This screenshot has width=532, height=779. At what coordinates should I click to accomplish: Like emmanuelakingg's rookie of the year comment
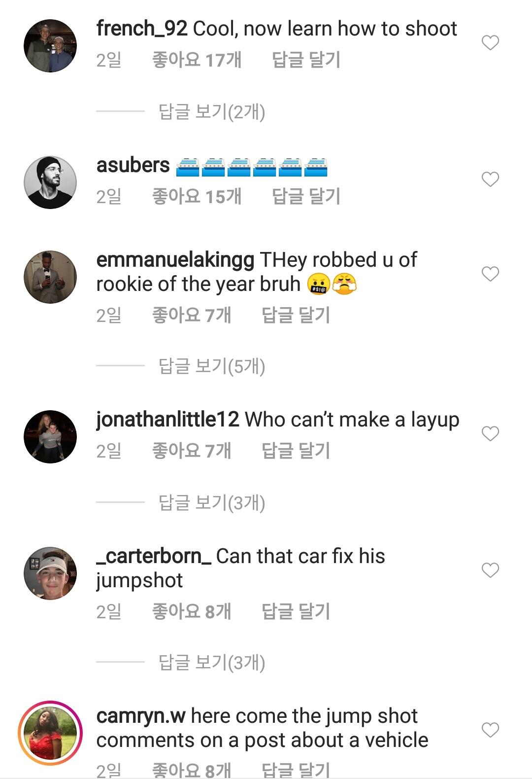(x=490, y=274)
